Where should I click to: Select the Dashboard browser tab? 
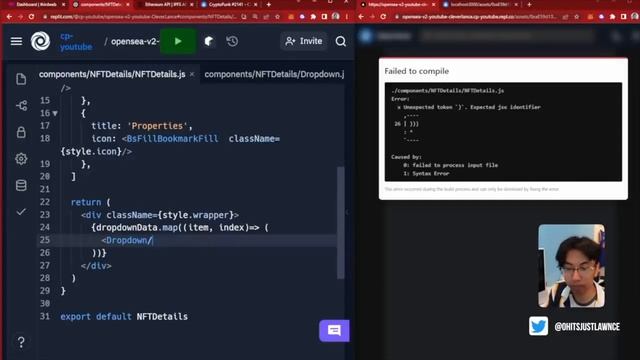(x=36, y=4)
